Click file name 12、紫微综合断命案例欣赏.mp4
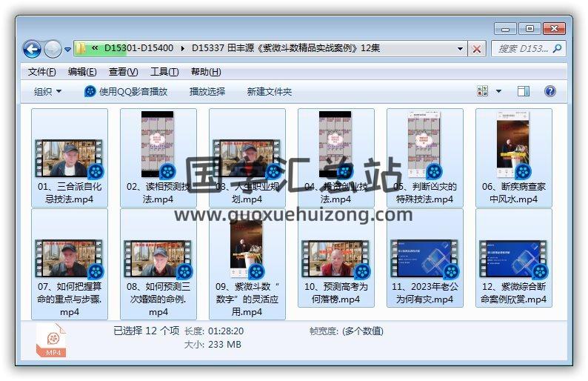588x381 pixels. tap(513, 293)
